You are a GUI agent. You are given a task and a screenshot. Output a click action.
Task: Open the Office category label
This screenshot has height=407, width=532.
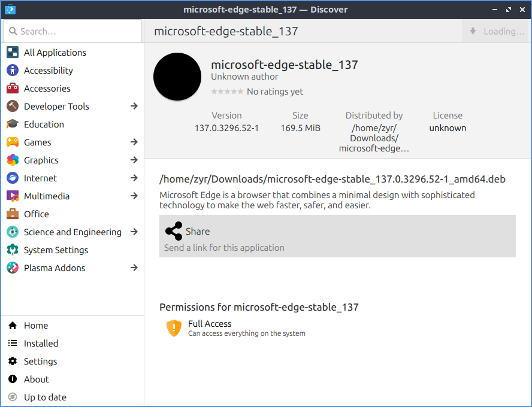click(37, 214)
